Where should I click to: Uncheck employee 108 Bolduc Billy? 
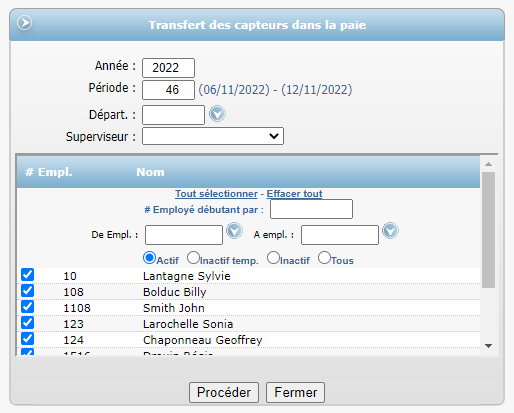click(x=27, y=291)
